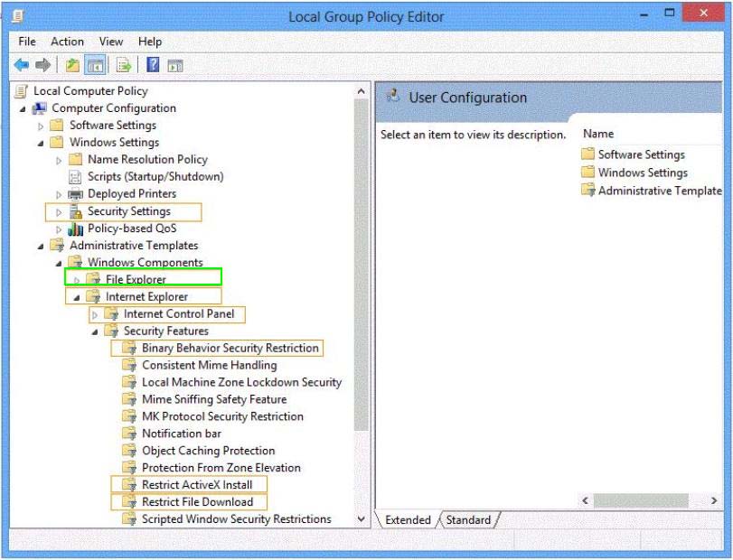Collapse the Internet Explorer node arrow

pos(77,297)
